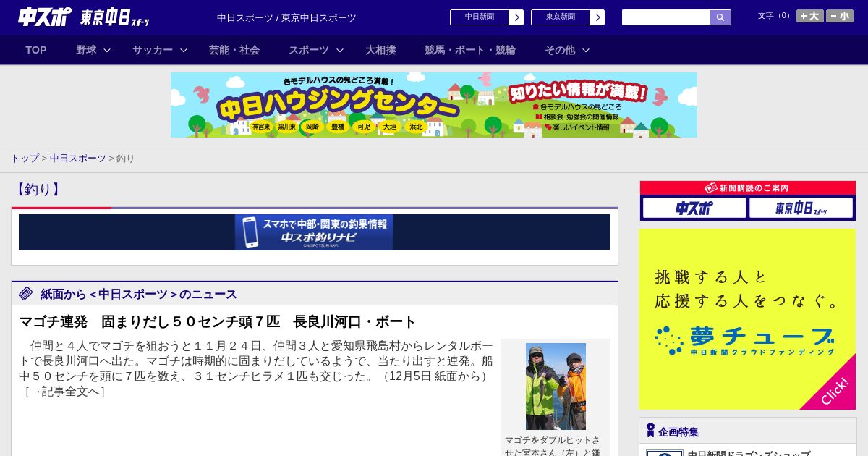Viewport: 868px width, 456px height.
Task: Click header text 中日スポーツ / 東京中日スポーツ
Action: tap(286, 17)
